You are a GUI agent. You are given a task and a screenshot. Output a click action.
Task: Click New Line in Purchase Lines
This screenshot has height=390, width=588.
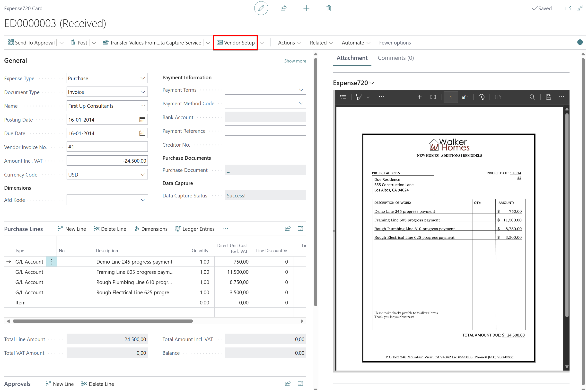72,229
